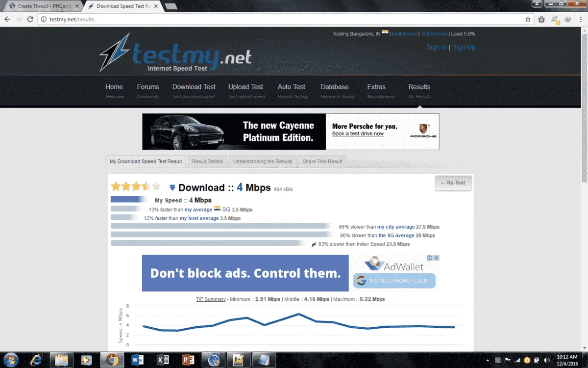Click the my average link

(x=198, y=210)
